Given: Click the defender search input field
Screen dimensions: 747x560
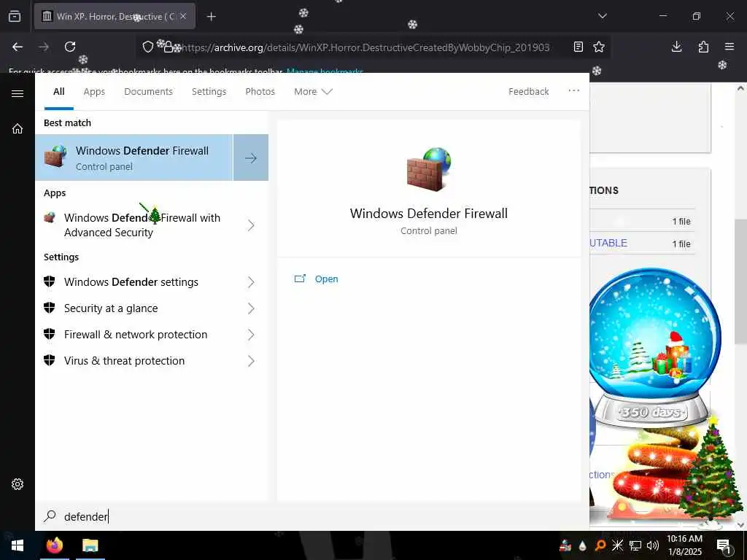Looking at the screenshot, I should click(x=312, y=516).
